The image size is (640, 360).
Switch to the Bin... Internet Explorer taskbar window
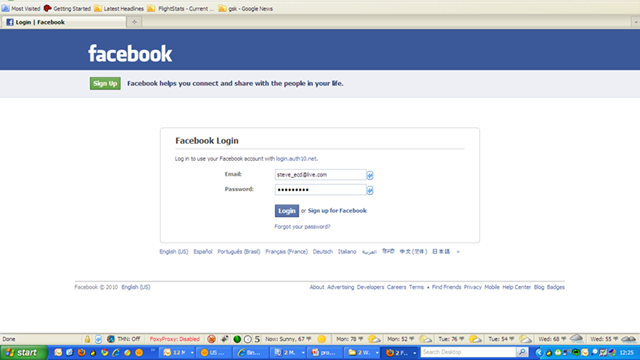tap(252, 352)
